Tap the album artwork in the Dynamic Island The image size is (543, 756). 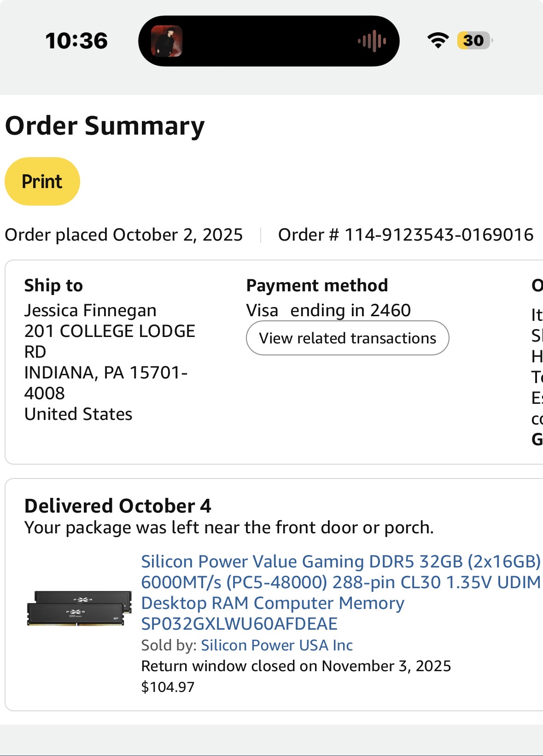167,41
